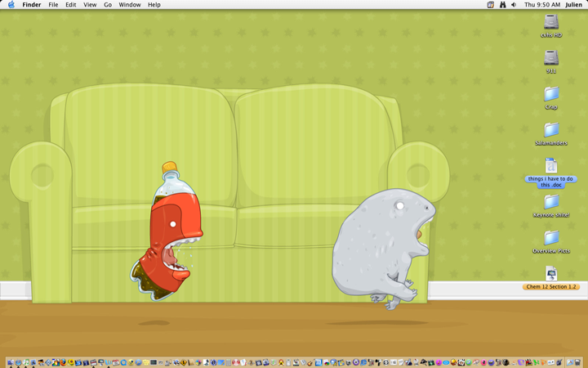Screen dimensions: 588x368
Task: Launch GarageBand guitar icon in Dock
Action: 310,362
